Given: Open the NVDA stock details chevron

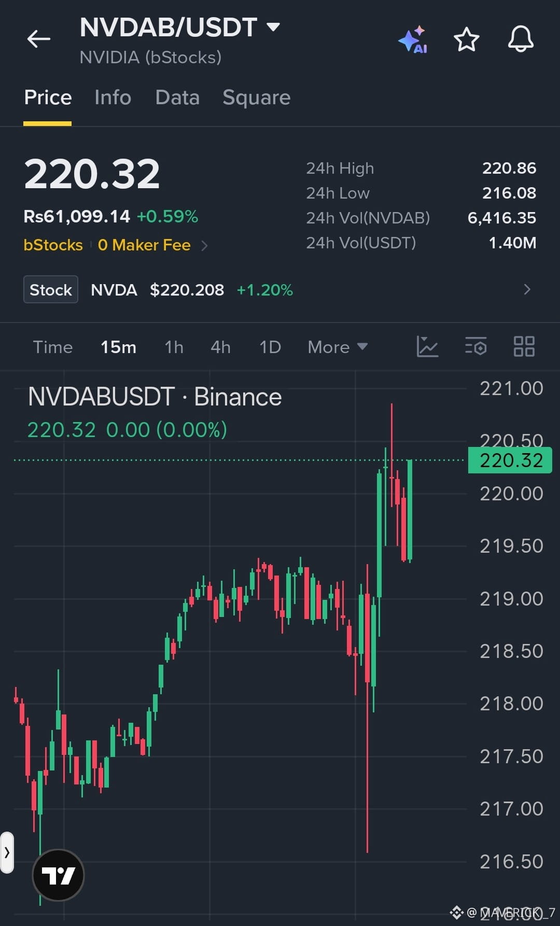Looking at the screenshot, I should 527,289.
